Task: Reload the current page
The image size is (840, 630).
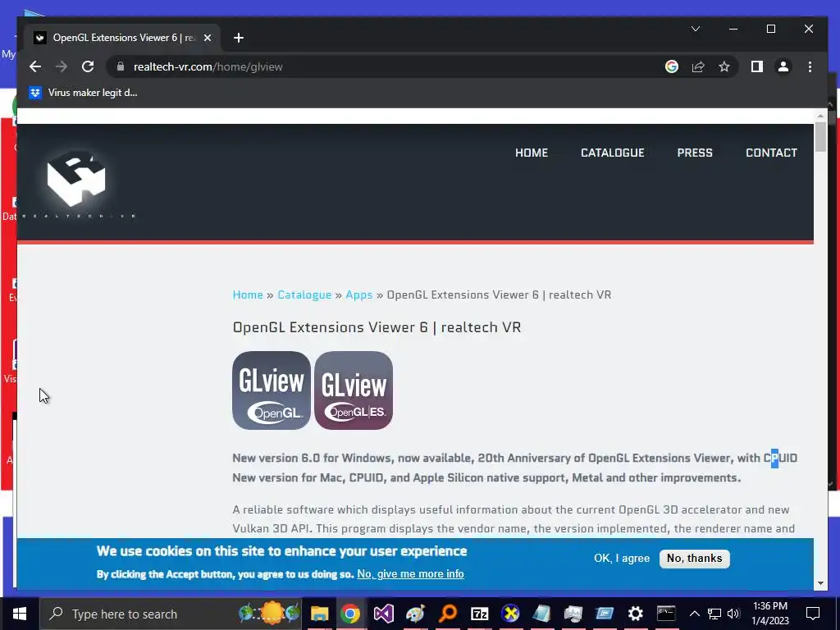Action: point(88,66)
